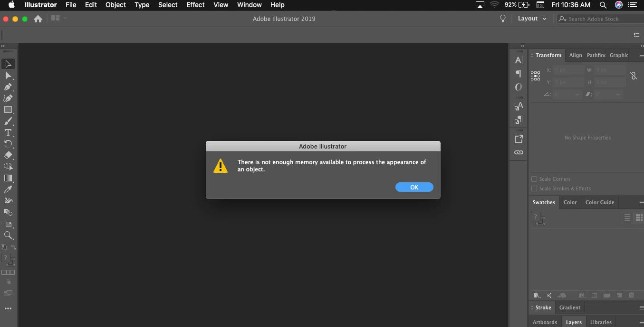Open the Asset Export panel icon

pyautogui.click(x=519, y=139)
